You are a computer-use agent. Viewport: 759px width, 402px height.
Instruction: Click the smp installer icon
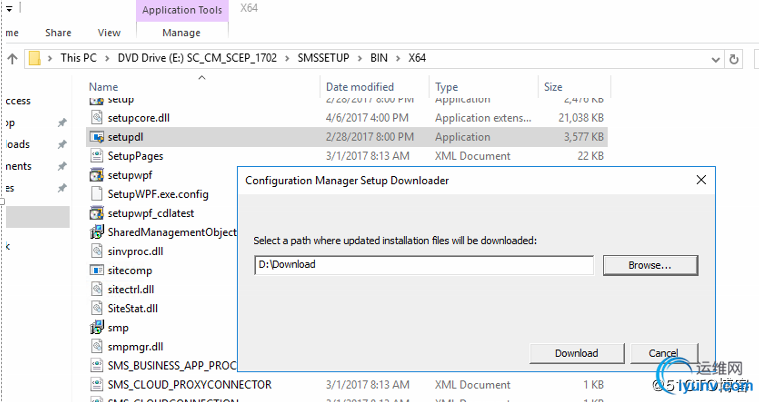pos(97,327)
